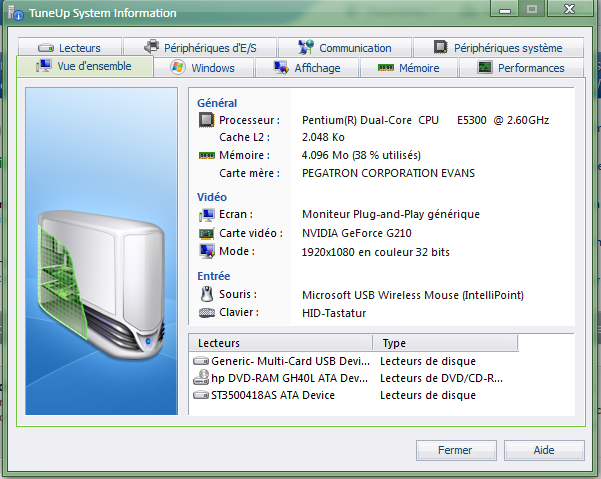Image resolution: width=601 pixels, height=479 pixels.
Task: Switch to the Affichage tab
Action: [307, 68]
